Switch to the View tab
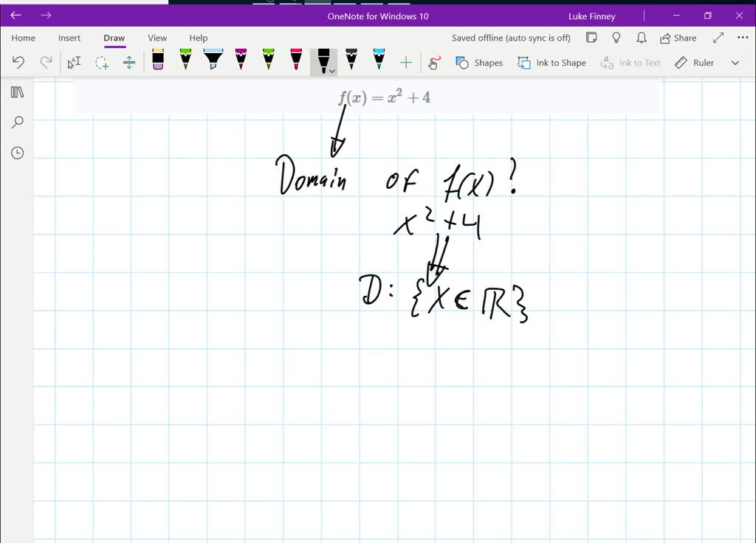This screenshot has width=756, height=543. [x=157, y=38]
